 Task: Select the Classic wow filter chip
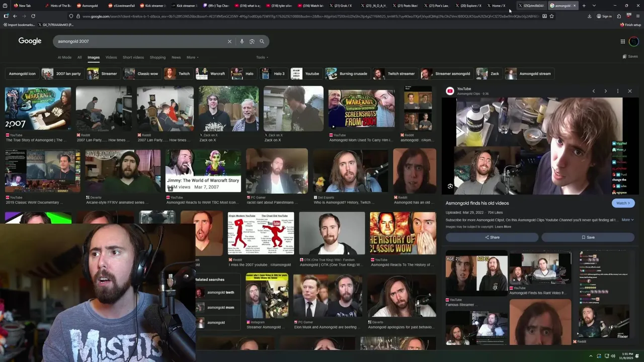[x=142, y=73]
